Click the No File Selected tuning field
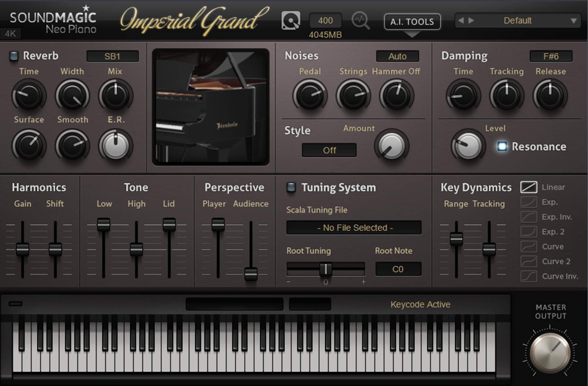Screen dimensions: 588x386 354,228
